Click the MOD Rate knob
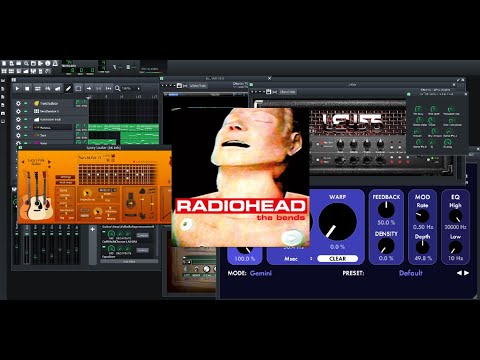Screen dimensions: 480x360 click(x=422, y=216)
